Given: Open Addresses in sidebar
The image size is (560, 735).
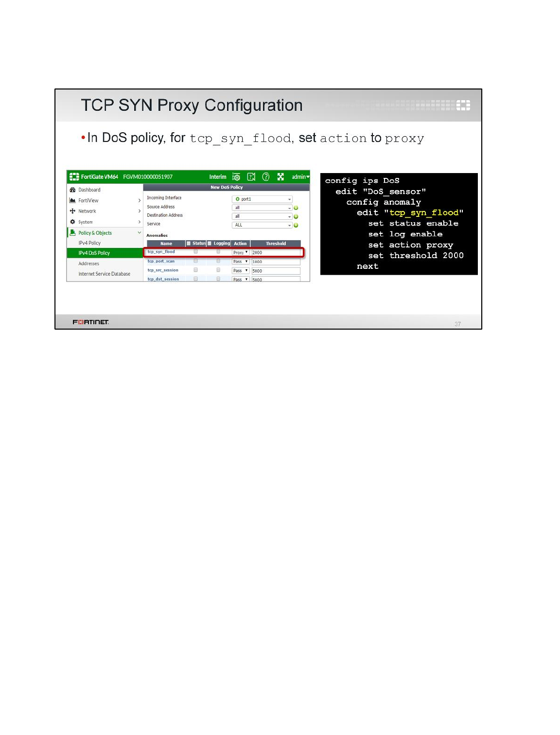Looking at the screenshot, I should pos(89,263).
